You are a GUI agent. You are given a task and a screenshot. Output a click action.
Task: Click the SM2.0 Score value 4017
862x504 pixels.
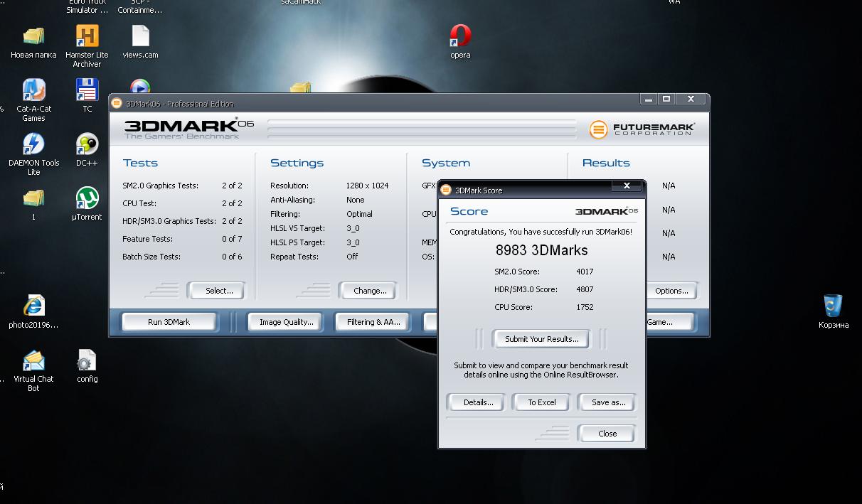(585, 272)
